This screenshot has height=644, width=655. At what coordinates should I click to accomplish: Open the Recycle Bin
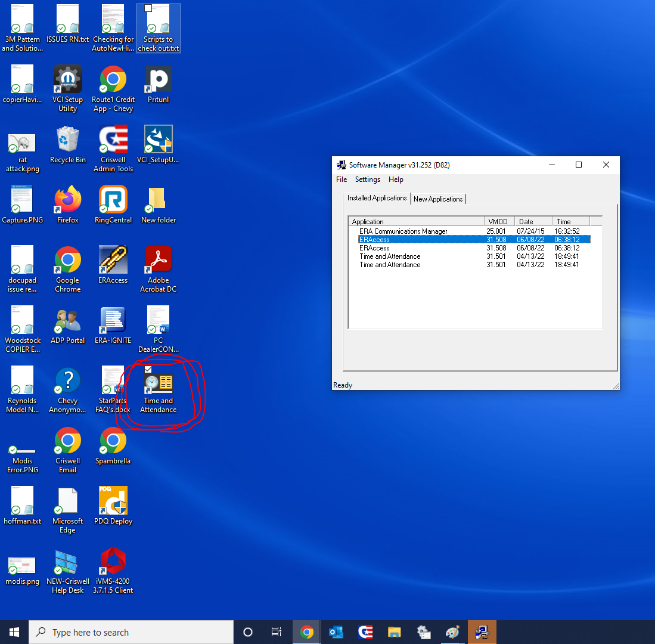[68, 144]
